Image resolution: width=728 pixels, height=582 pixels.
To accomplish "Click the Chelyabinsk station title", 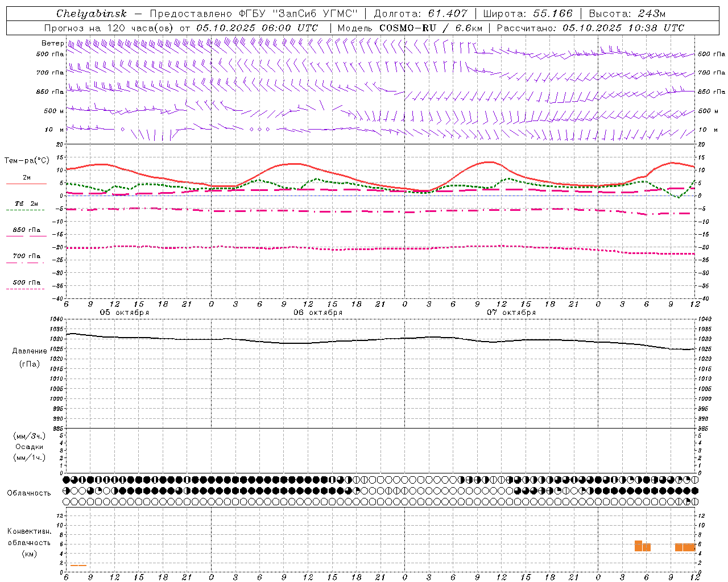I will coord(91,14).
